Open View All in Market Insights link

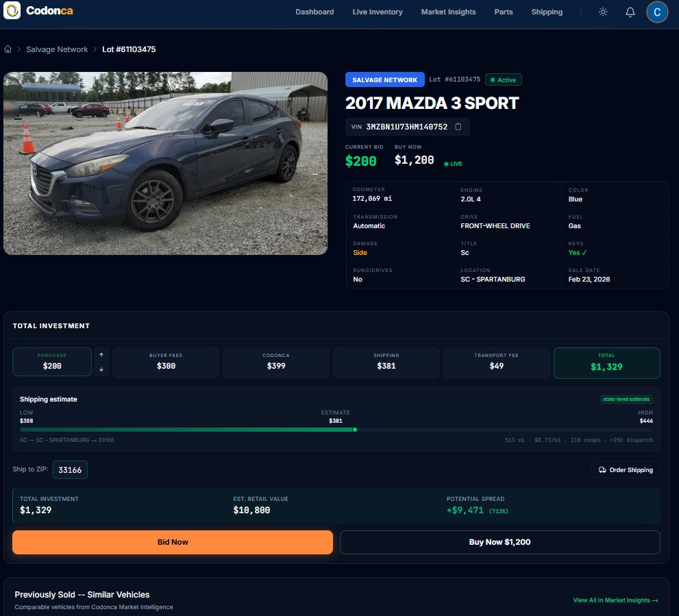615,600
